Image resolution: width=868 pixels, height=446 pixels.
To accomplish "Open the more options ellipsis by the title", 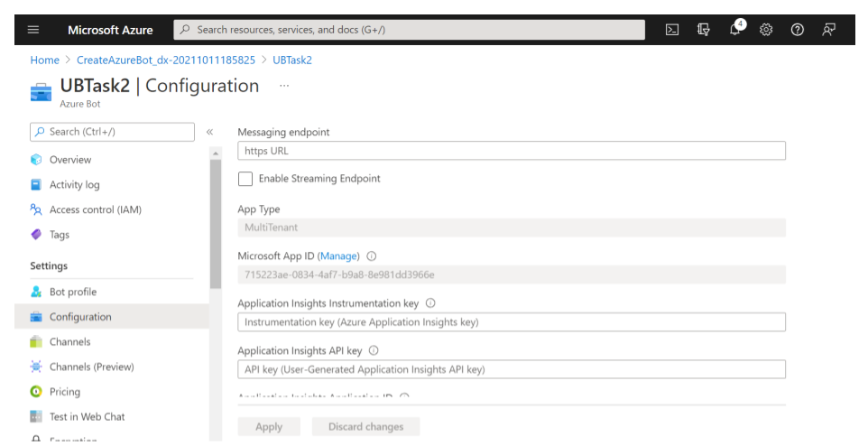I will pos(284,86).
